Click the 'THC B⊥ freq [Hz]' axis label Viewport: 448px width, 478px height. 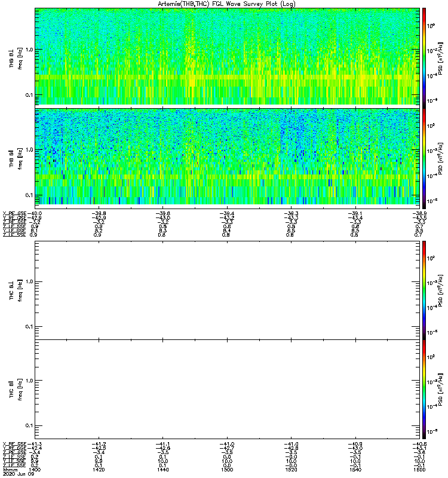(16, 290)
